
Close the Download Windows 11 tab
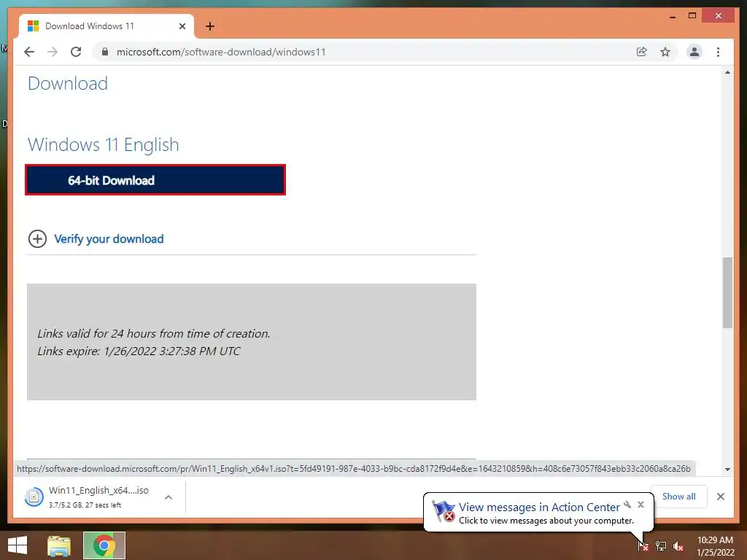182,26
